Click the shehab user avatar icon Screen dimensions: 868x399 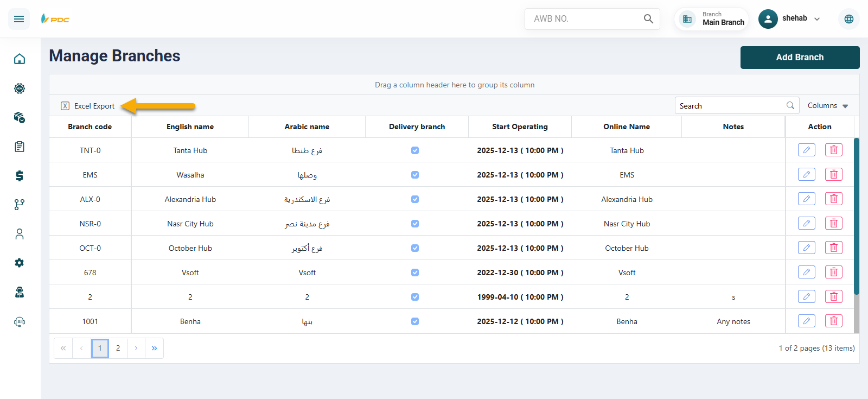(x=768, y=19)
